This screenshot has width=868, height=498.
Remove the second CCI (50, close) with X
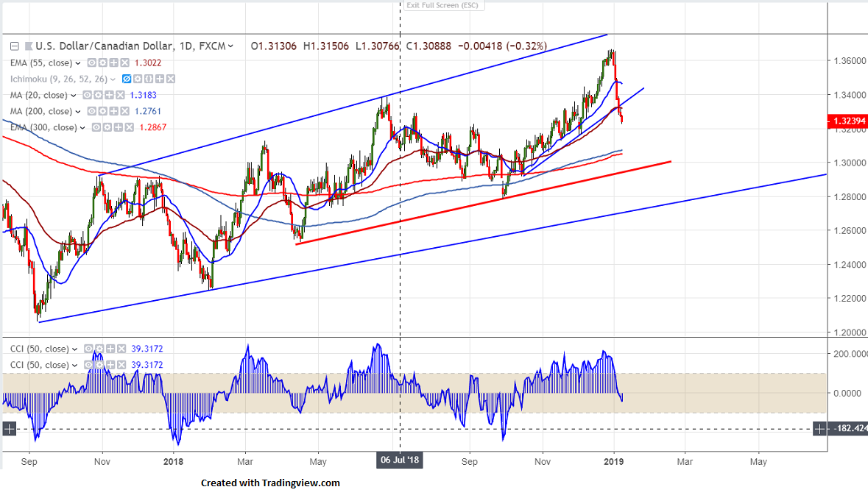point(121,365)
